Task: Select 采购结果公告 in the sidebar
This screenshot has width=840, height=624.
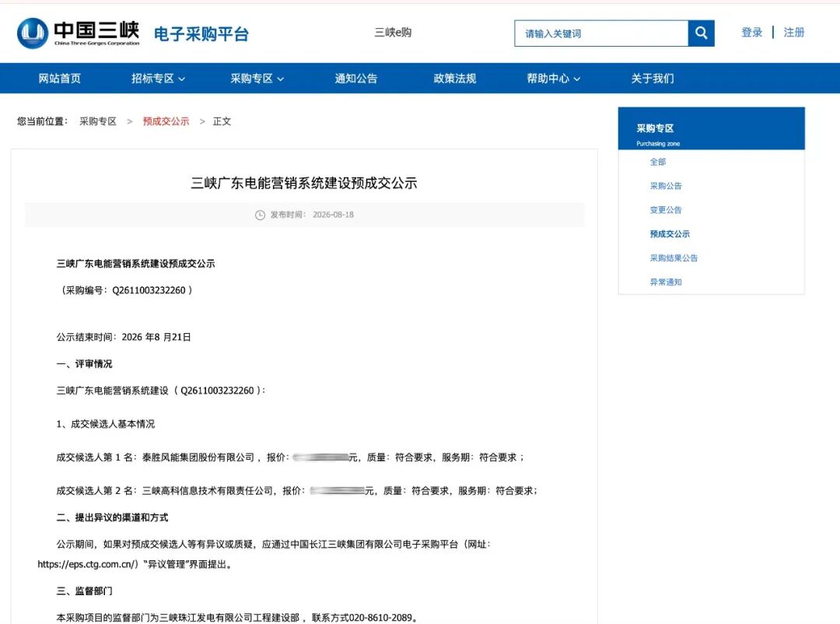Action: 674,258
